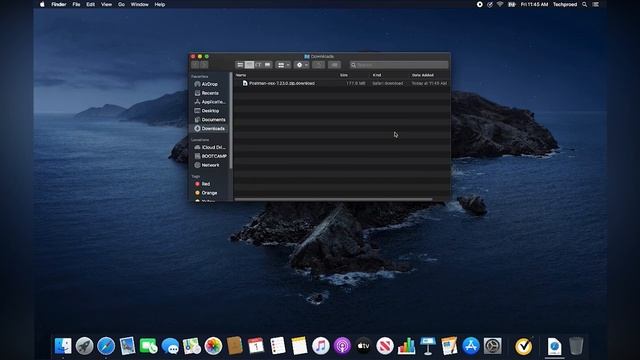640x360 pixels.
Task: Open Calendar from the Dock
Action: [x=256, y=346]
